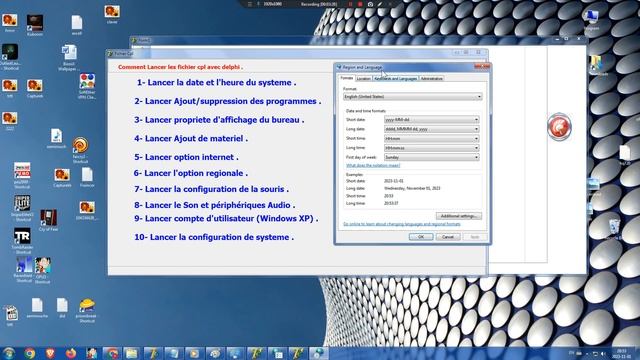The height and width of the screenshot is (360, 640).
Task: Open Brave browser in the taskbar
Action: [50, 353]
